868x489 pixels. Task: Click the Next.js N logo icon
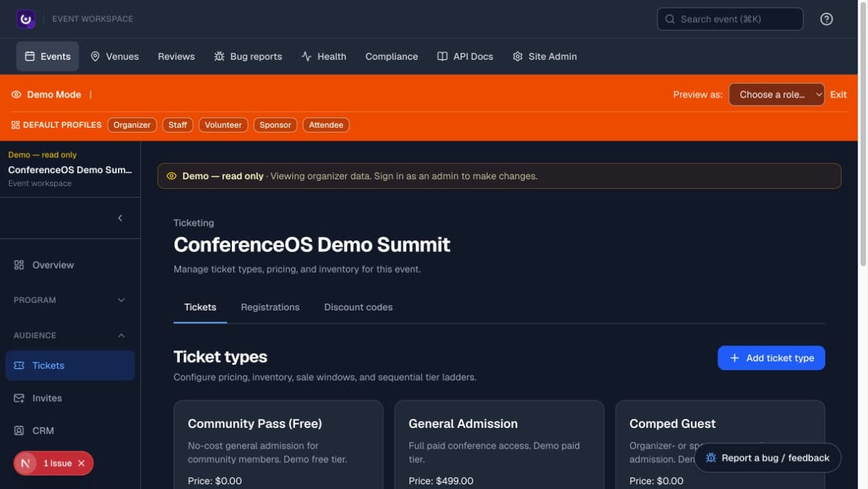tap(25, 464)
